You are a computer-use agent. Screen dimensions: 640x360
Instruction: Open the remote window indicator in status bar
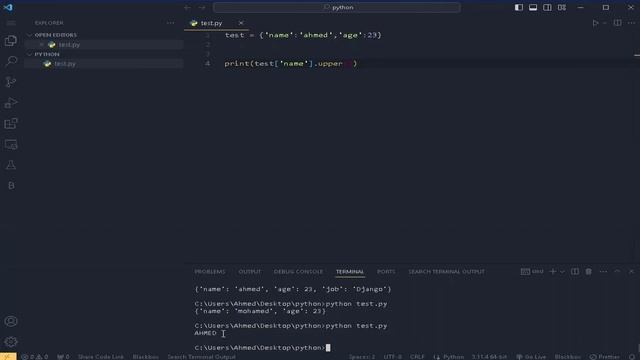(x=8, y=356)
